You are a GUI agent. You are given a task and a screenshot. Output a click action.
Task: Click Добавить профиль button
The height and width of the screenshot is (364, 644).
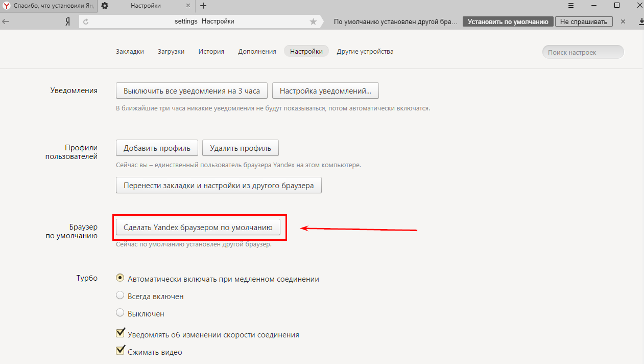157,148
